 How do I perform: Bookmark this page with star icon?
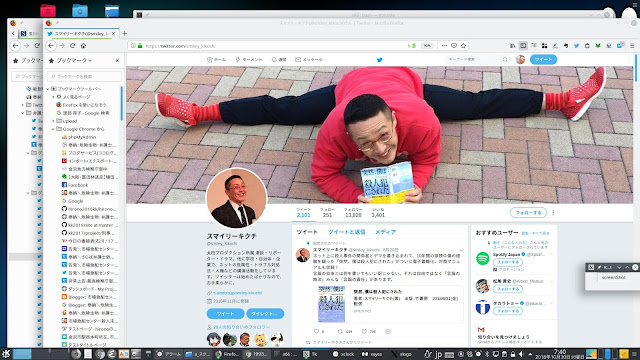click(x=463, y=46)
